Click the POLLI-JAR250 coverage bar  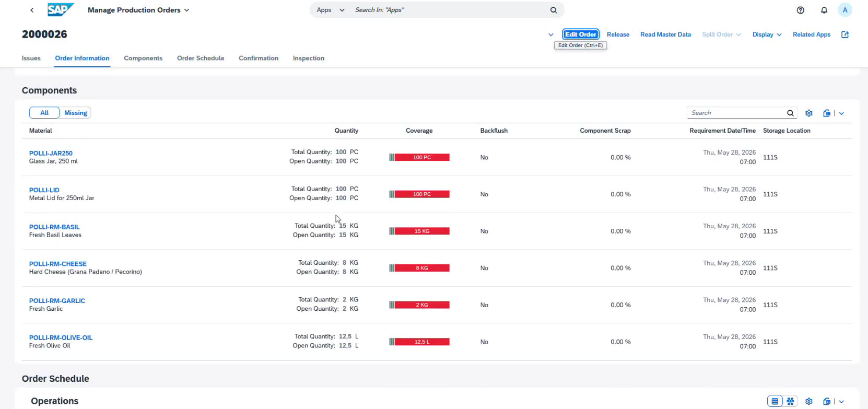click(419, 157)
